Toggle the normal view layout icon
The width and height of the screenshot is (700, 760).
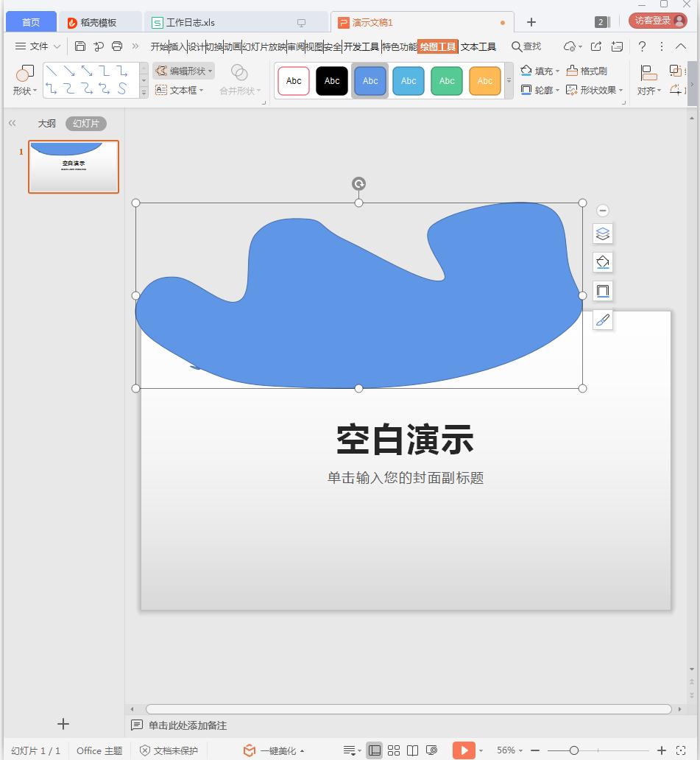coord(375,750)
